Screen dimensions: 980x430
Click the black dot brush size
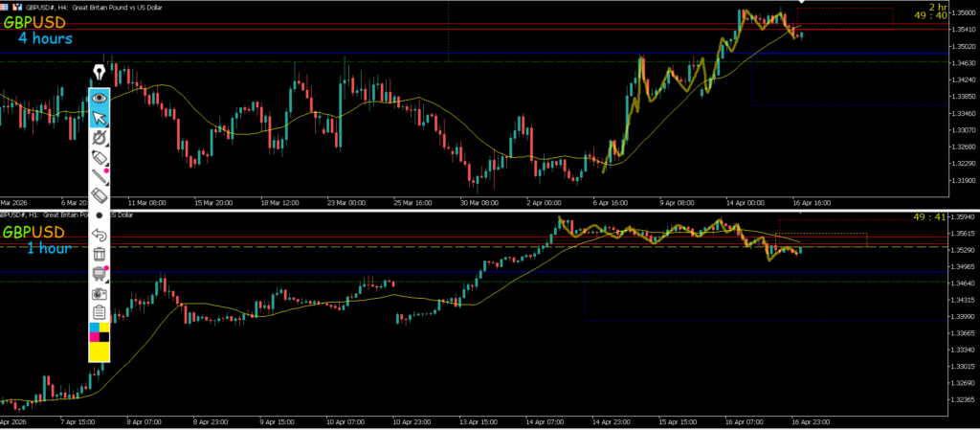99,215
